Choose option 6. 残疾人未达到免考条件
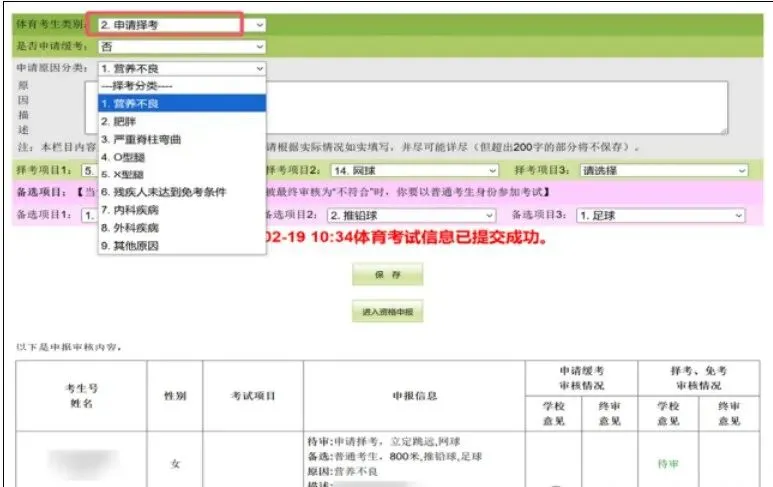 point(182,192)
